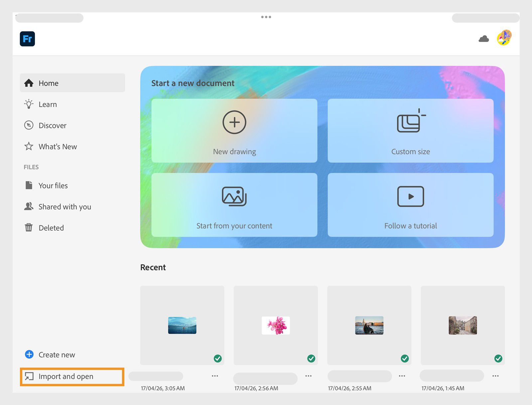Open What's New page
Image resolution: width=532 pixels, height=405 pixels.
tap(72, 147)
